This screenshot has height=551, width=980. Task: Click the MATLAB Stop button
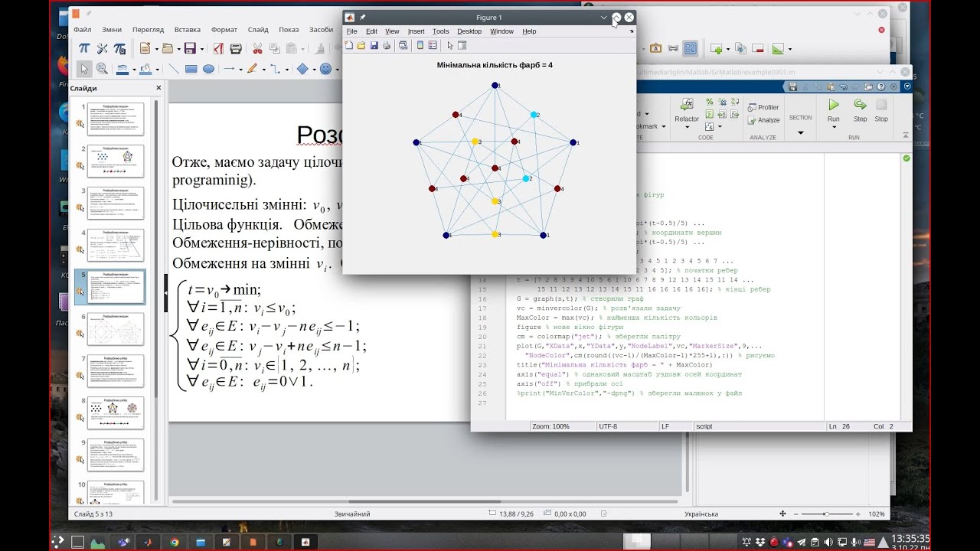(x=881, y=109)
